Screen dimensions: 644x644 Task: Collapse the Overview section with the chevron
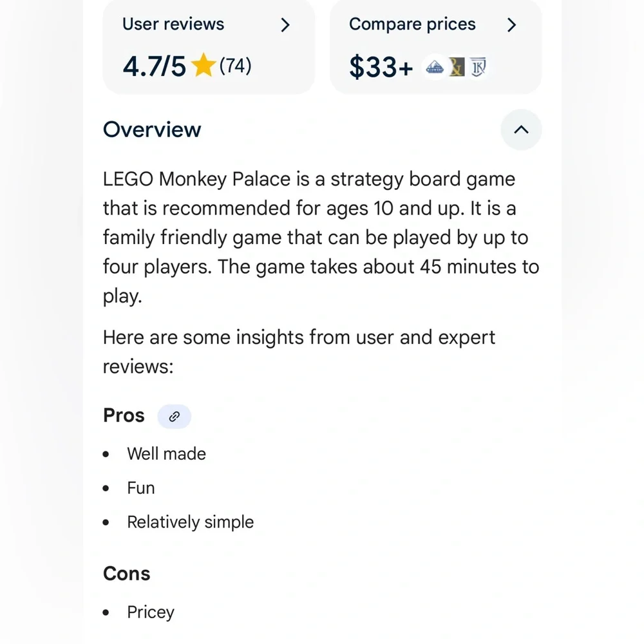521,130
